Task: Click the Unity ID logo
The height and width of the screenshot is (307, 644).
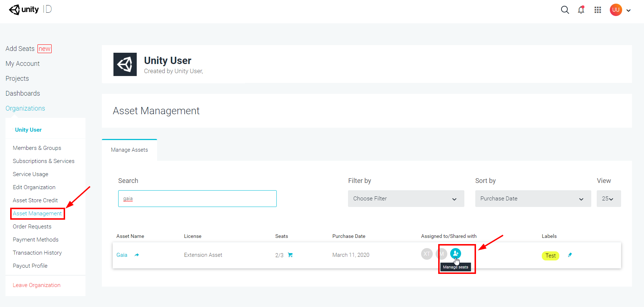Action: (30, 9)
